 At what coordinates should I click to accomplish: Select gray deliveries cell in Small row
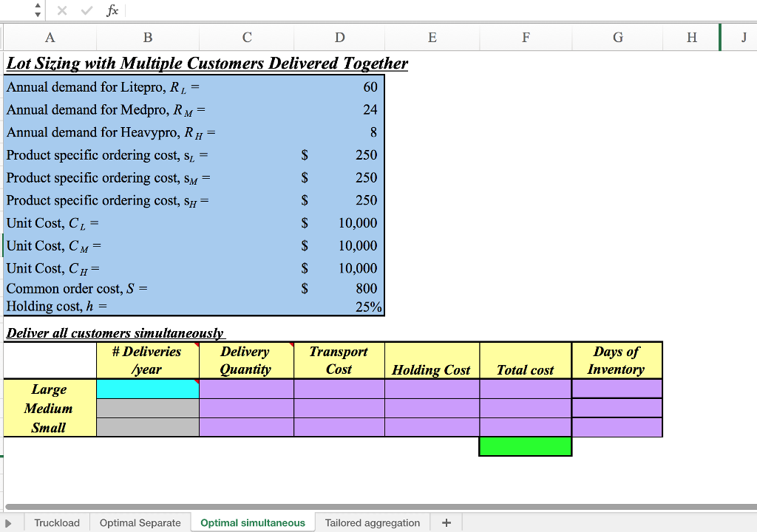click(x=148, y=428)
